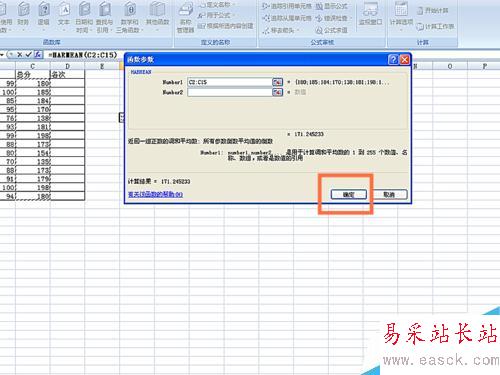
Task: Close the 函数参数 dialog
Action: pos(405,60)
